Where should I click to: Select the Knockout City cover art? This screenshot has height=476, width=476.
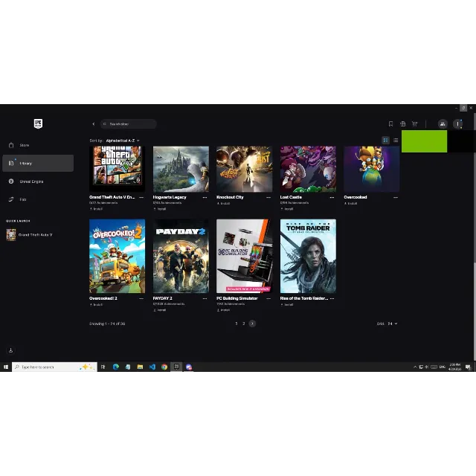click(x=245, y=169)
